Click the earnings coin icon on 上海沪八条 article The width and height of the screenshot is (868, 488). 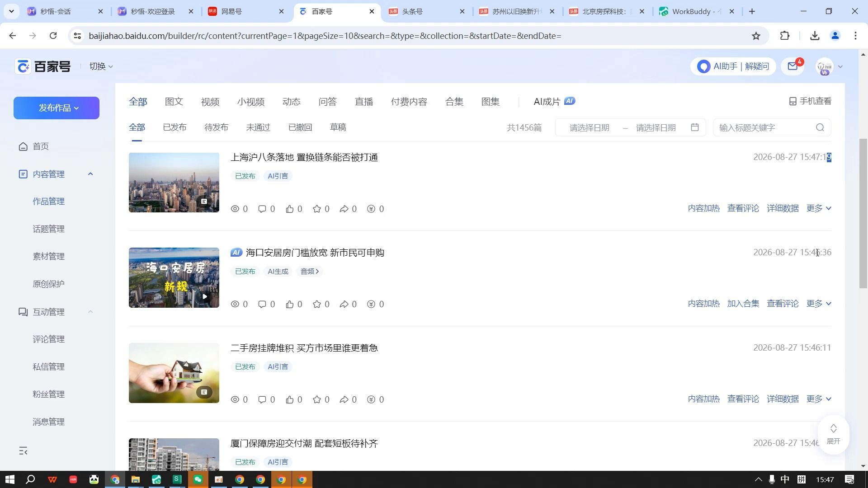click(x=371, y=209)
